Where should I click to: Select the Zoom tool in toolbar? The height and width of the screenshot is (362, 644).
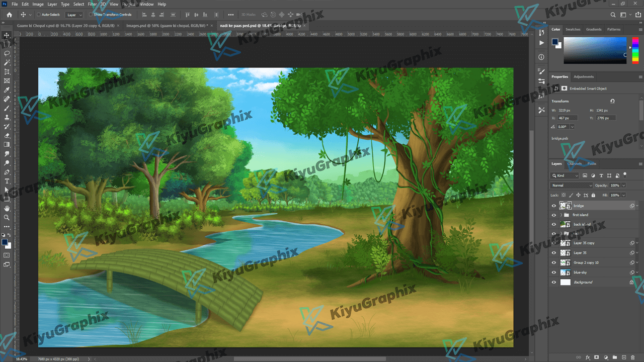click(7, 218)
